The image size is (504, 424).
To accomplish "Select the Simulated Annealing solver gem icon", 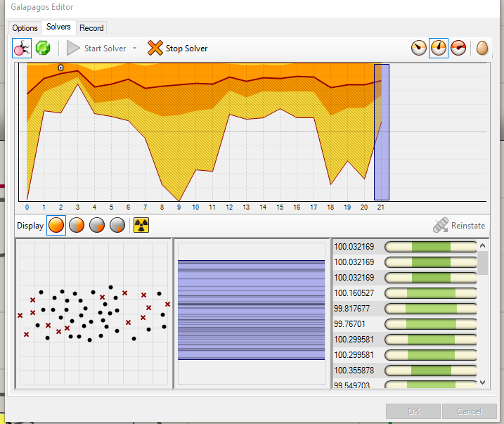I will [x=43, y=49].
